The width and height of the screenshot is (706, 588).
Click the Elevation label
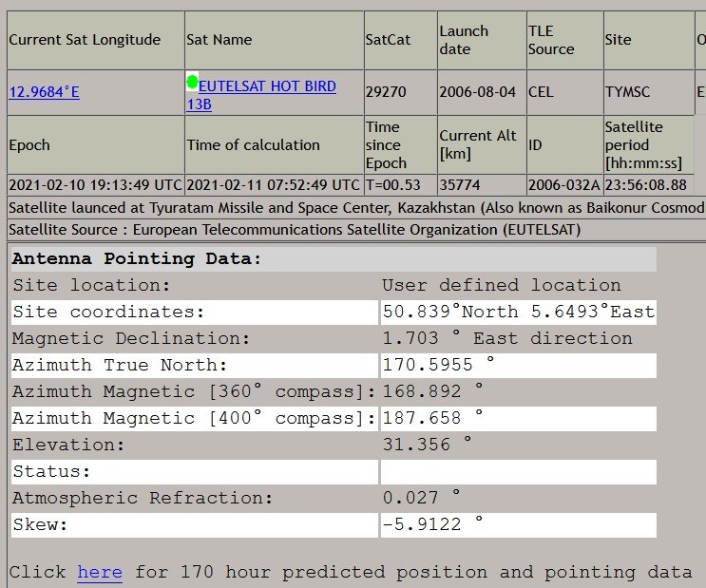coord(68,445)
